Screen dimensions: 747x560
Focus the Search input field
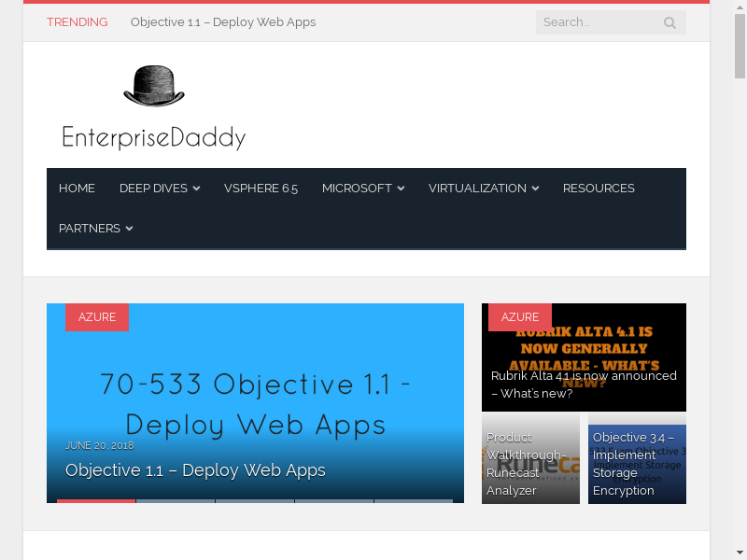pyautogui.click(x=611, y=22)
